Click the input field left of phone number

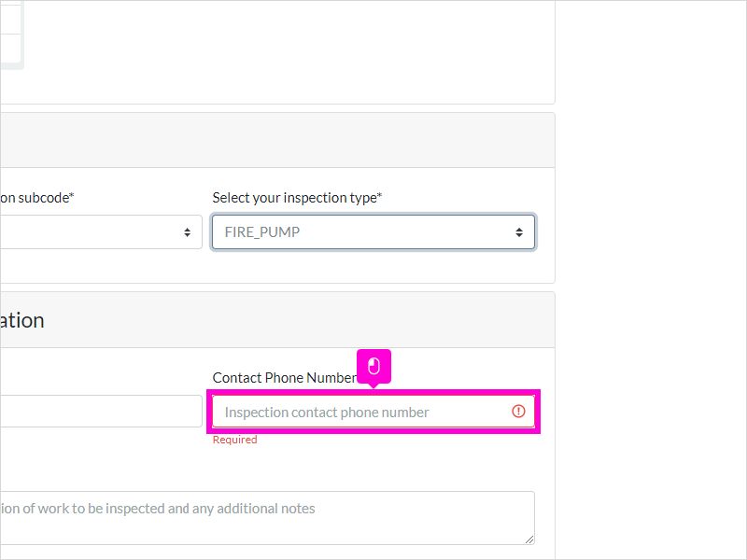point(101,411)
